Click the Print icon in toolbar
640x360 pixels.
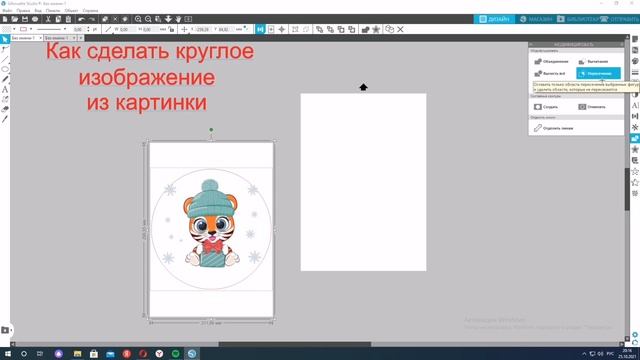click(35, 19)
